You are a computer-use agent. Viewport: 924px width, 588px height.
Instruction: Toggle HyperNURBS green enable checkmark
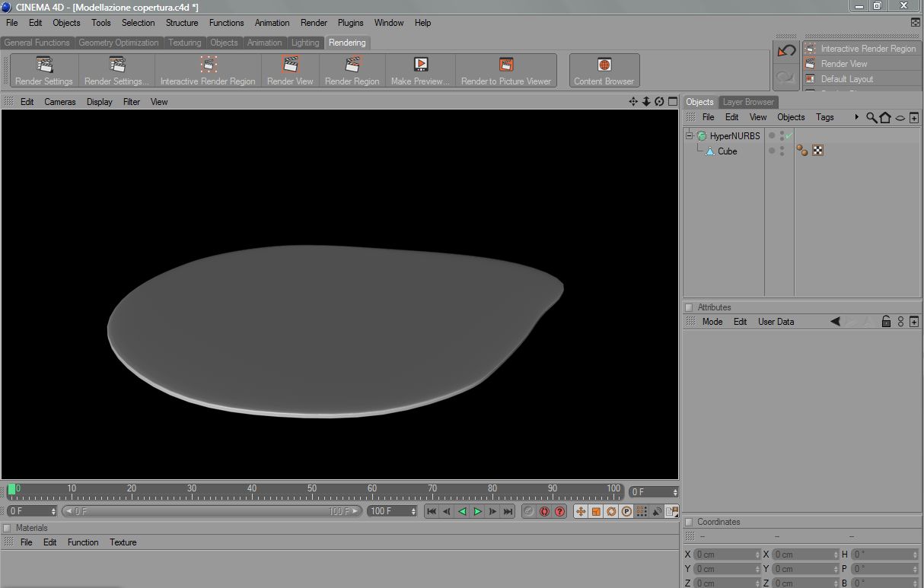pos(789,136)
